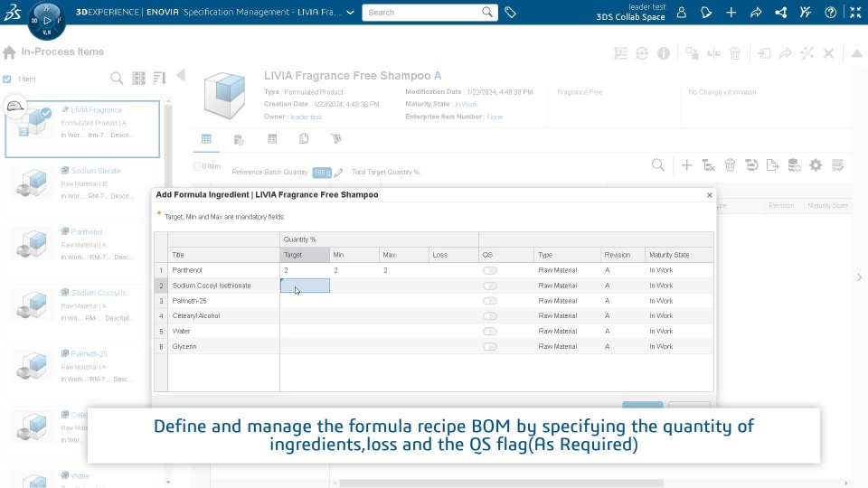Open owner link leader test
The width and height of the screenshot is (868, 488).
point(306,117)
